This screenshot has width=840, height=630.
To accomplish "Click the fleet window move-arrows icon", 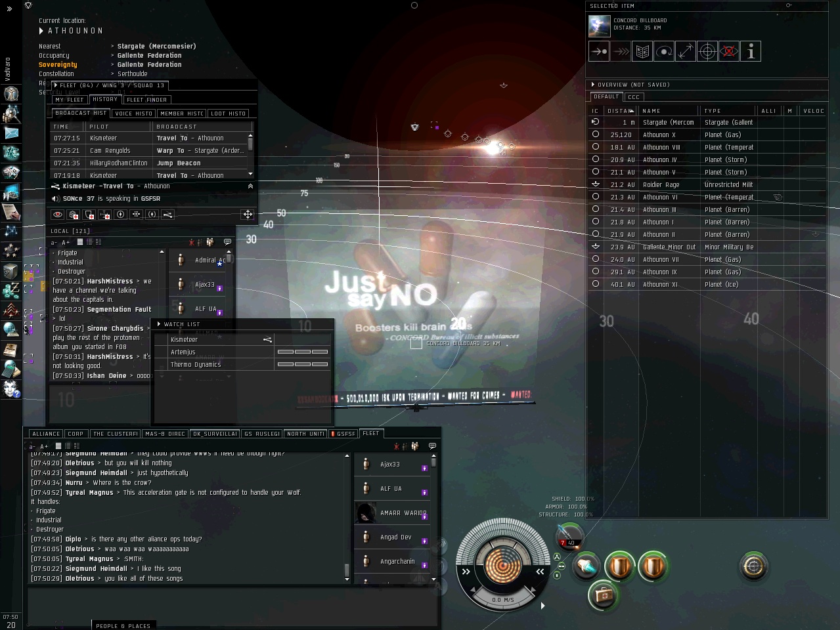I will pos(248,215).
